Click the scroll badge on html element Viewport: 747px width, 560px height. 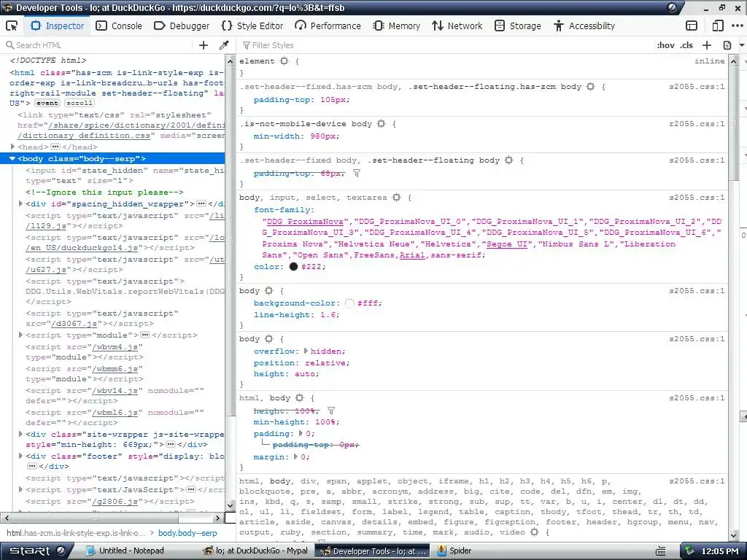80,104
